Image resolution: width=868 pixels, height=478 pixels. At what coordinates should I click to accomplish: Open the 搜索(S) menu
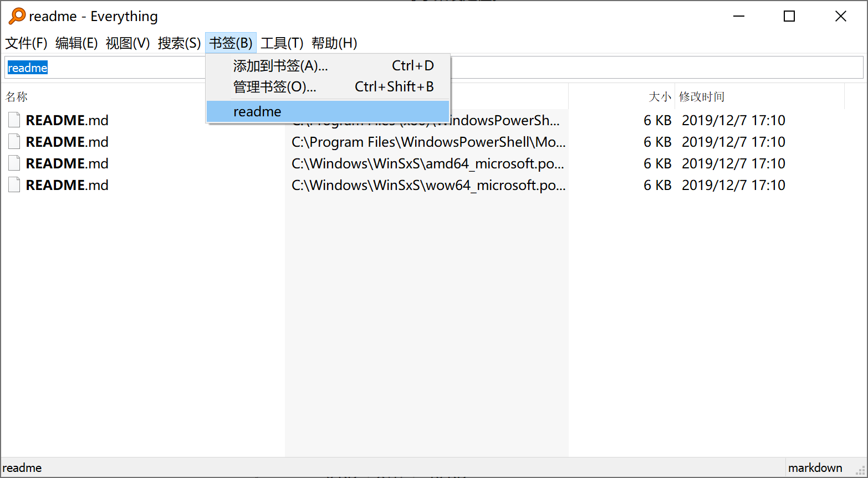pos(179,43)
